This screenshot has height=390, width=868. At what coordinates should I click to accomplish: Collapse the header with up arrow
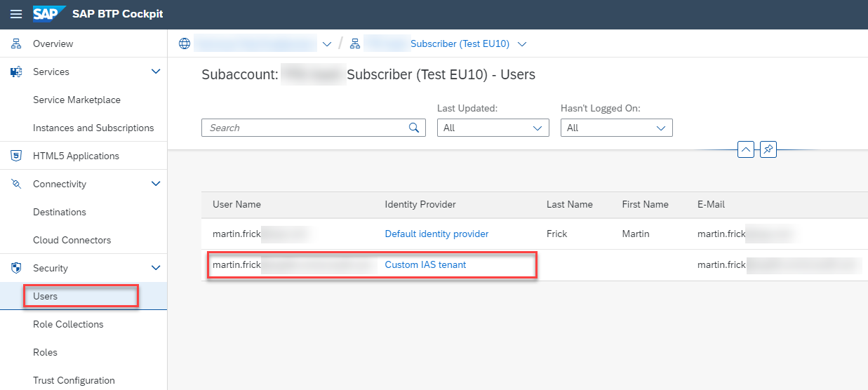point(746,149)
